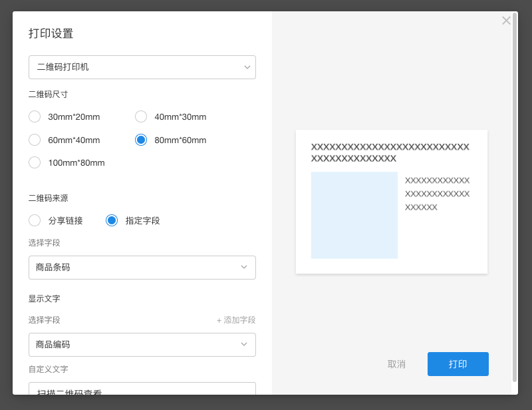Screen dimensions: 532x410
Task: Choose the 60mm*40mm size option
Action: (x=34, y=140)
